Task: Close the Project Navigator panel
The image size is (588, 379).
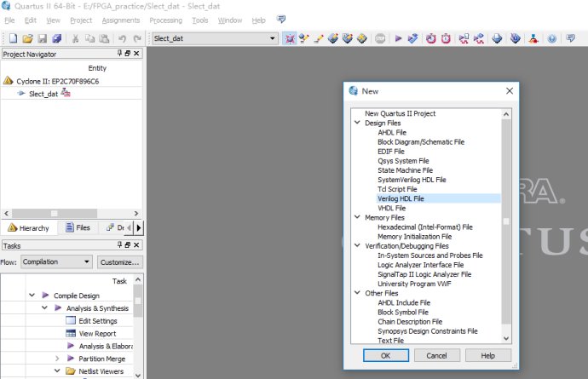Action: (x=136, y=54)
